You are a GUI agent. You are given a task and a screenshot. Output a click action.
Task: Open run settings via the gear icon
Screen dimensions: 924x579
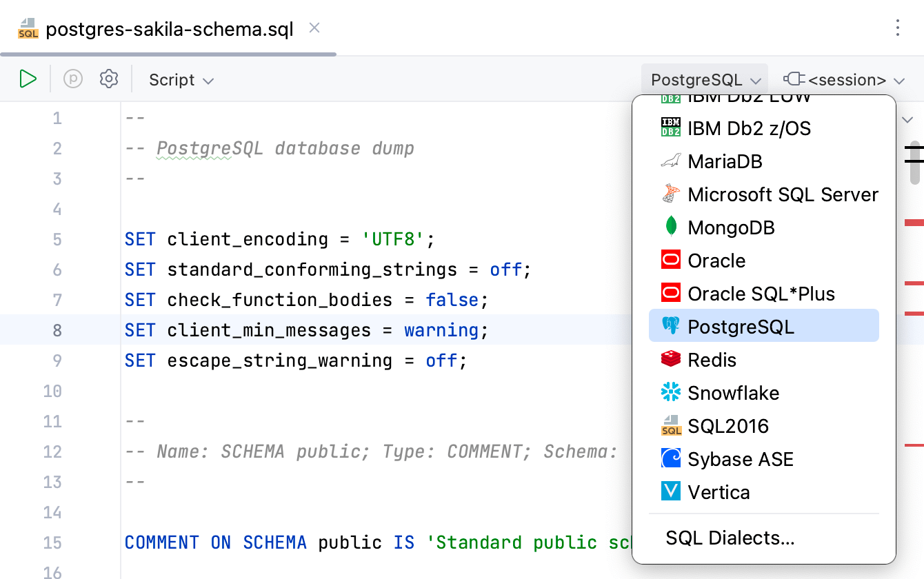(x=109, y=79)
